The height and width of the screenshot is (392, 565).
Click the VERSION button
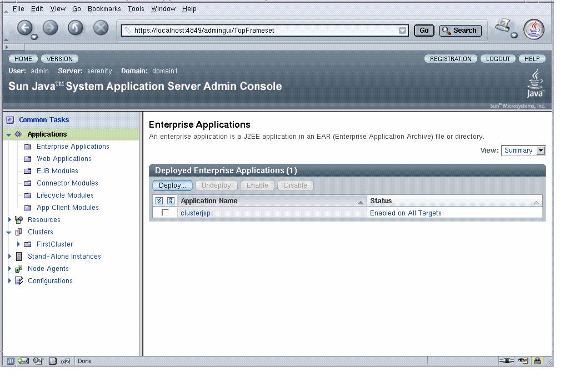click(x=59, y=59)
